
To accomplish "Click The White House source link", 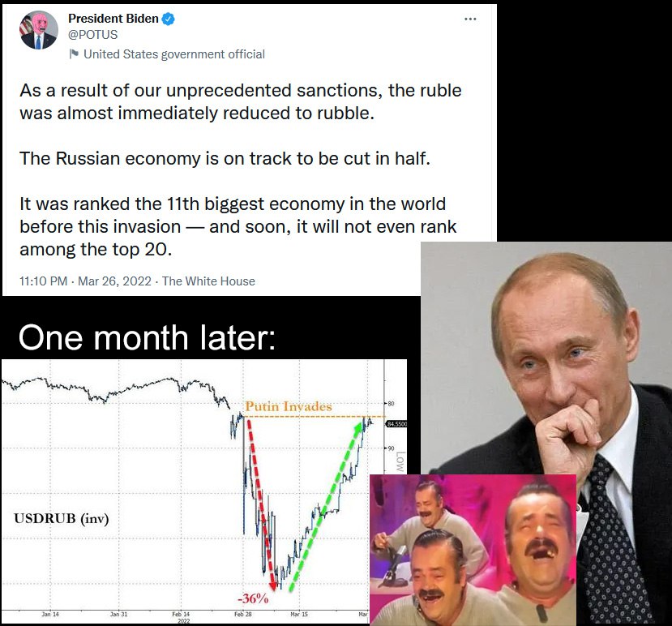I will [x=208, y=281].
